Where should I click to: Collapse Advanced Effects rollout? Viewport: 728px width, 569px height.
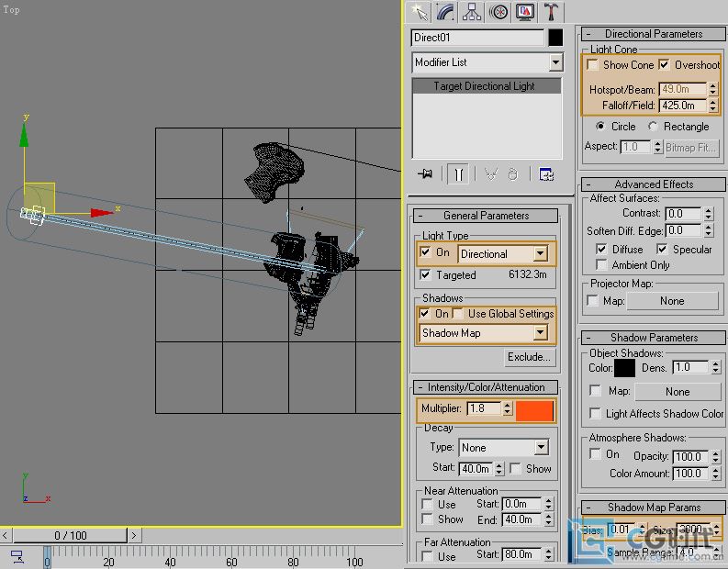[654, 184]
